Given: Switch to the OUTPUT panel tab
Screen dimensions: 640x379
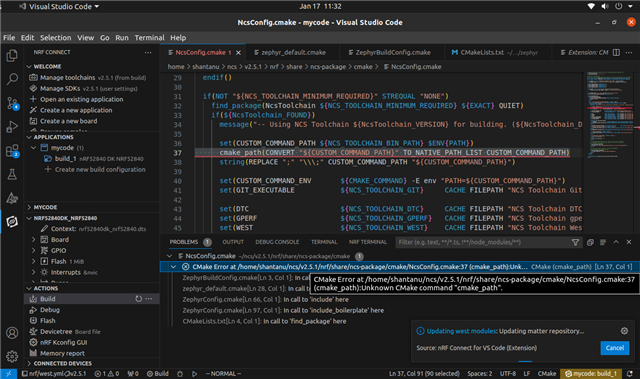Looking at the screenshot, I should [233, 242].
